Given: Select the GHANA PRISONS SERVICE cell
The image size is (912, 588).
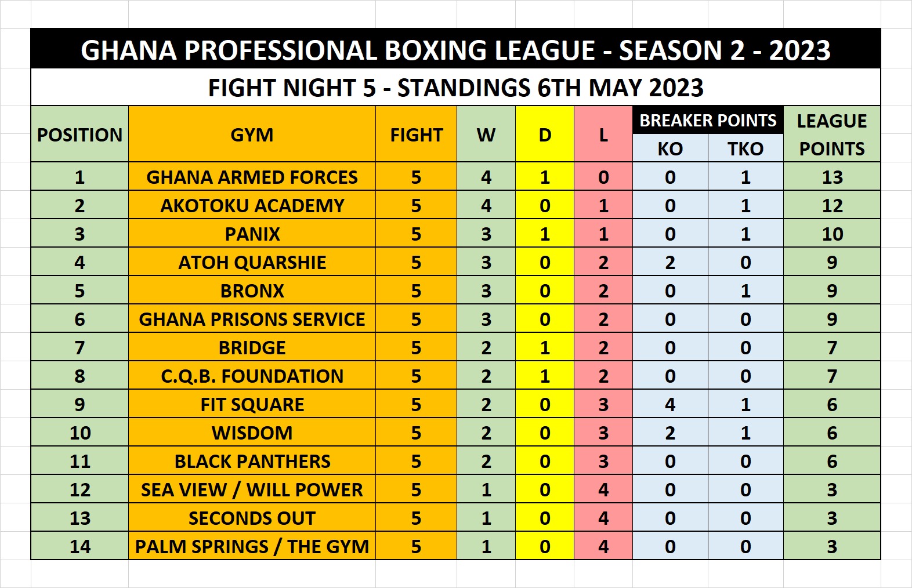Looking at the screenshot, I should click(x=252, y=319).
